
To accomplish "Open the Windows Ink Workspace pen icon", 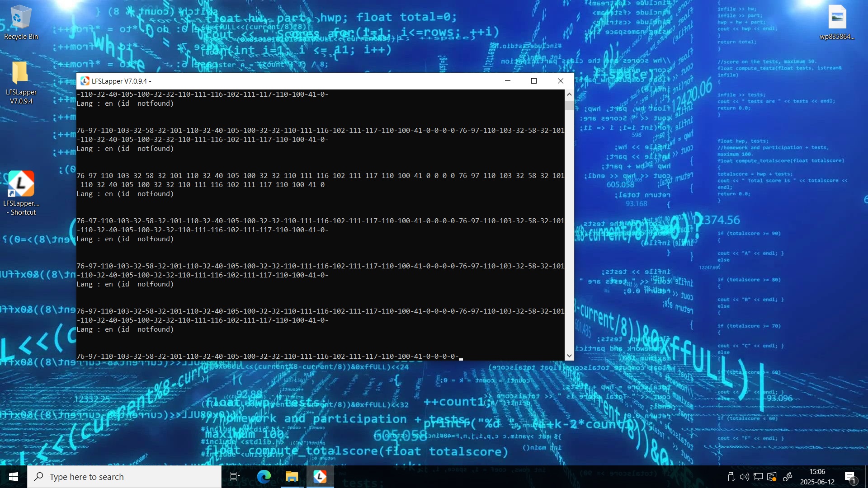I will [x=787, y=477].
